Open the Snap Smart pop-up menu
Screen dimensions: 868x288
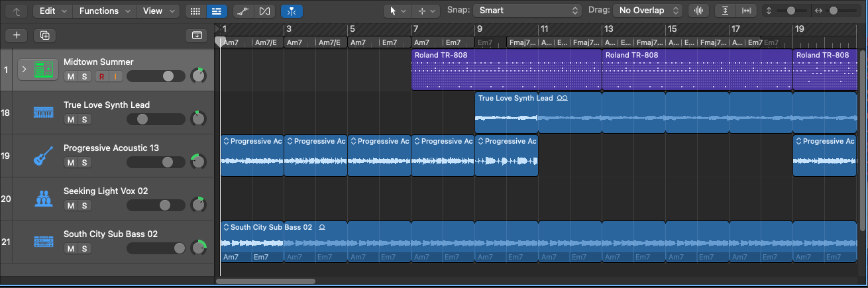[x=528, y=11]
